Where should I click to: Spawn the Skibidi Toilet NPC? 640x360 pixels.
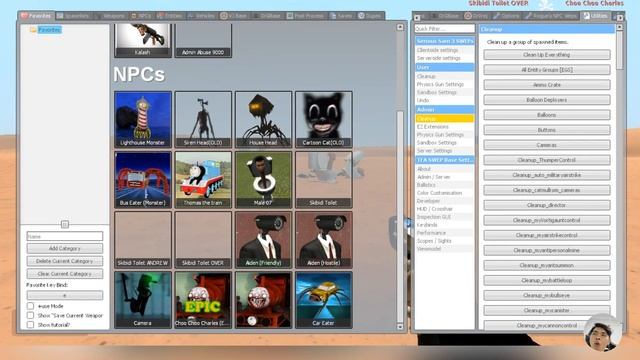[x=323, y=180]
